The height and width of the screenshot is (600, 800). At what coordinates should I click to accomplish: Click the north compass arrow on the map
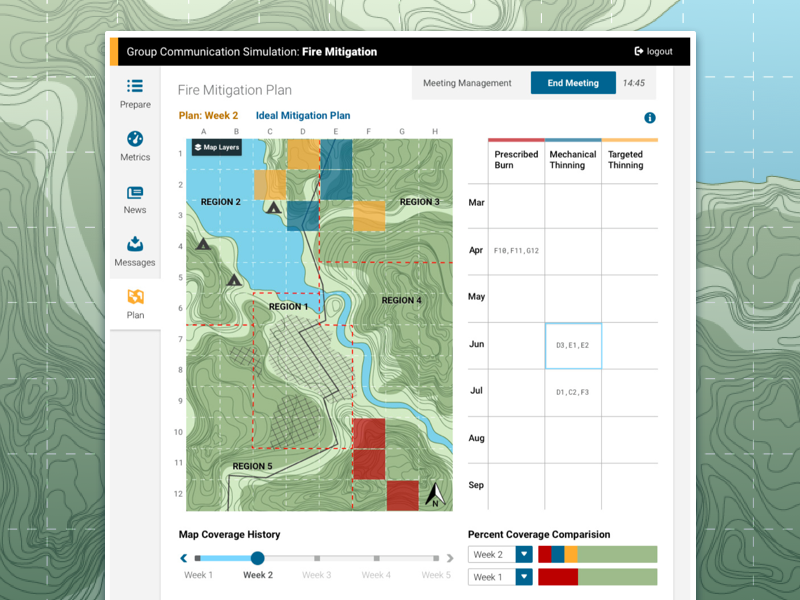[x=434, y=491]
